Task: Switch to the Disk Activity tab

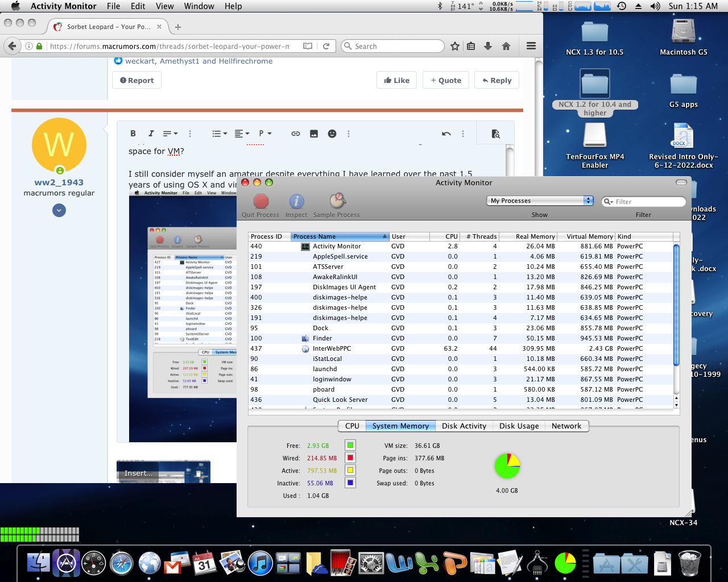Action: (x=464, y=426)
